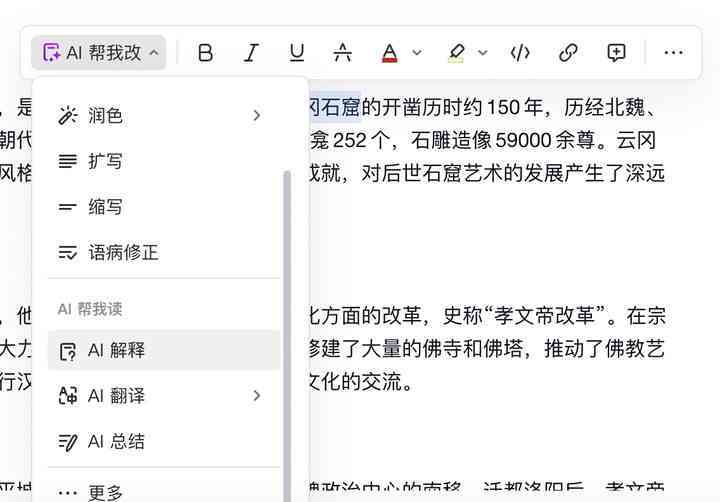Toggle underline formatting
The width and height of the screenshot is (720, 502).
297,53
